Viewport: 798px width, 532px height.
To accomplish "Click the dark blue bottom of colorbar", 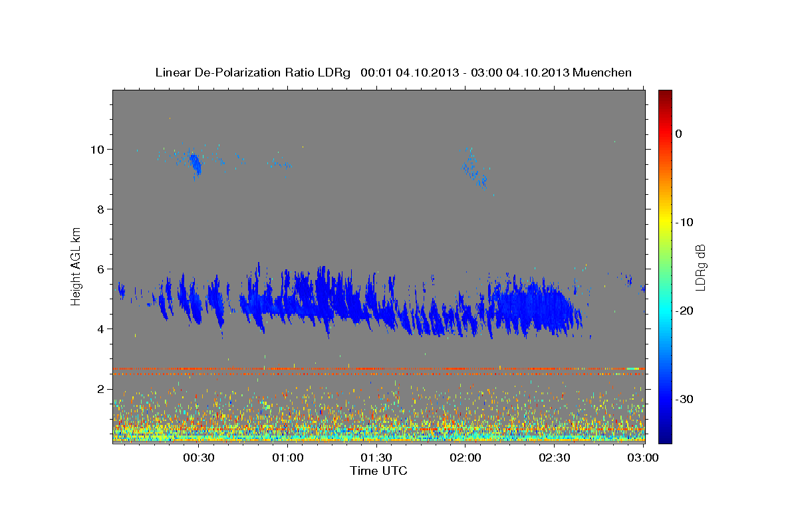I will tap(665, 438).
